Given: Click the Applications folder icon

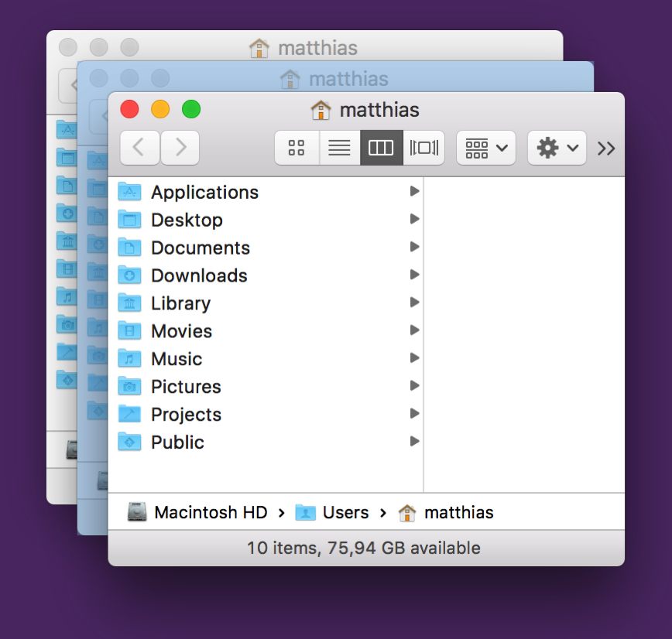Looking at the screenshot, I should pos(129,192).
